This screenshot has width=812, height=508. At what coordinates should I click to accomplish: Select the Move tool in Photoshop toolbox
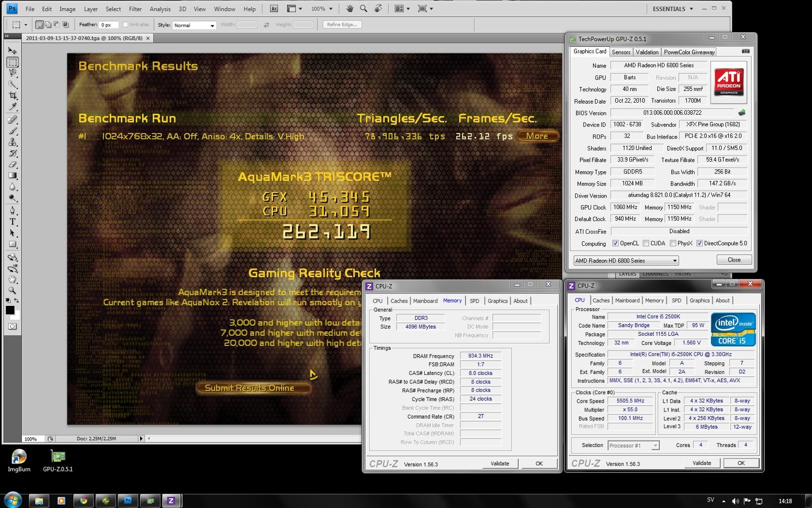13,51
